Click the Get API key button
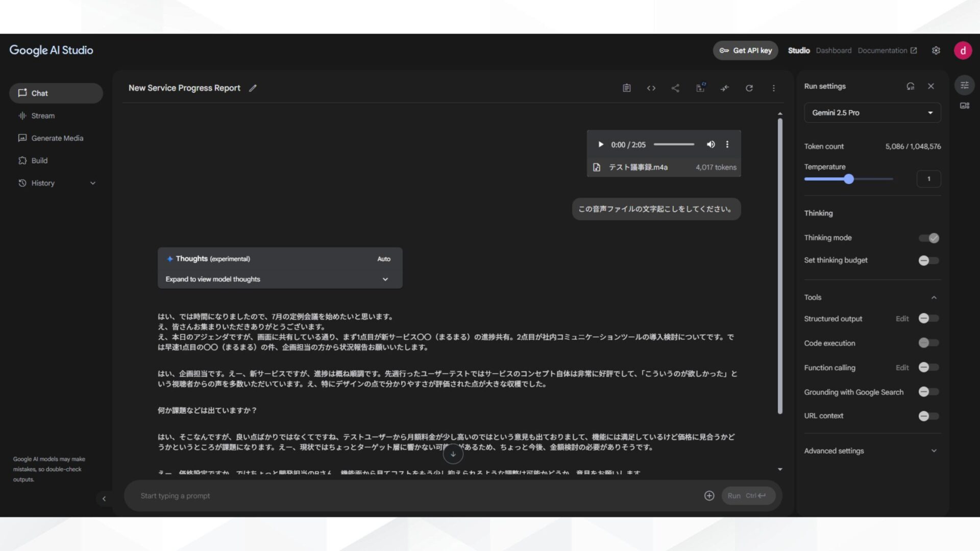Image resolution: width=980 pixels, height=551 pixels. [745, 50]
